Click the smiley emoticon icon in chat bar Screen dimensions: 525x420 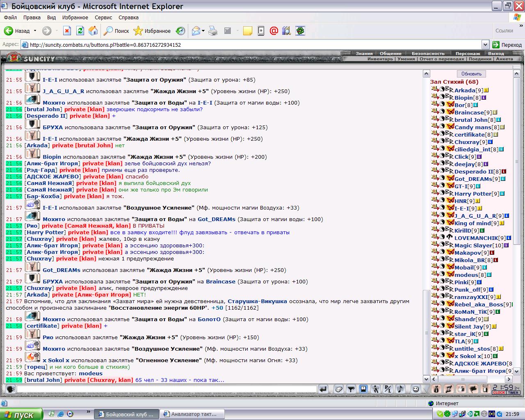[x=415, y=389]
